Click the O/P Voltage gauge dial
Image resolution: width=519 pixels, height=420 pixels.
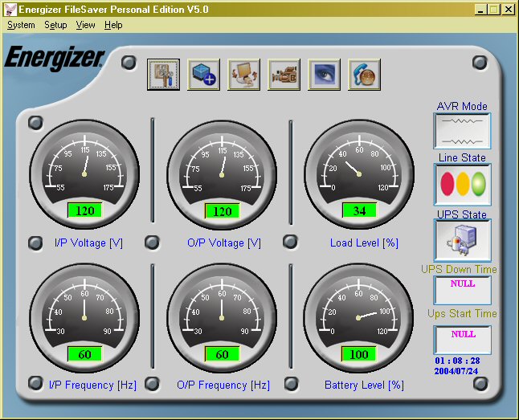tap(222, 174)
